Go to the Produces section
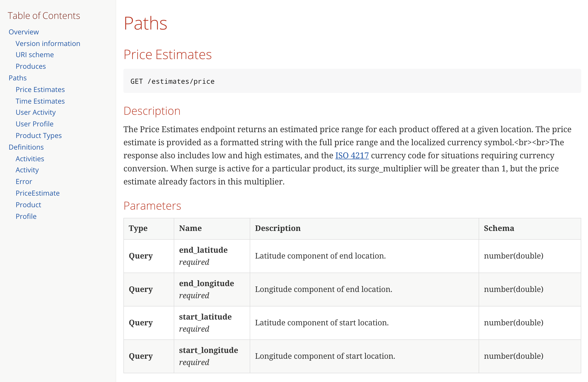This screenshot has width=588, height=382. pyautogui.click(x=30, y=66)
